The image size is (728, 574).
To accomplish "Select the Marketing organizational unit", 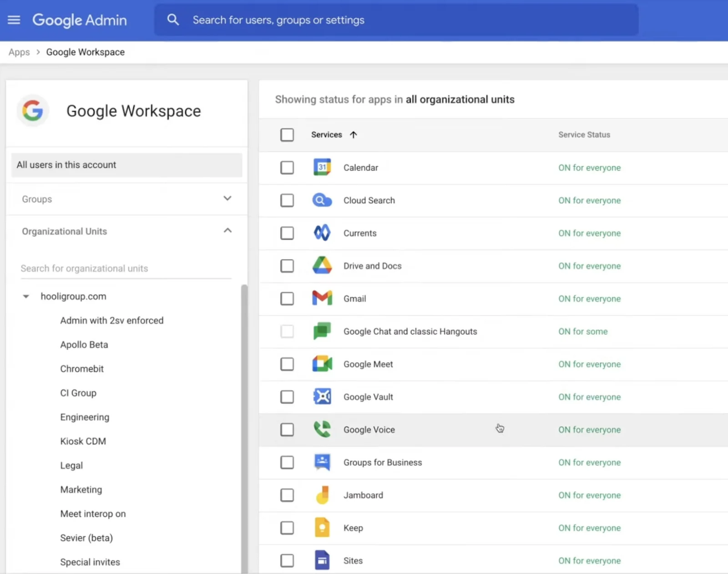I will click(81, 489).
